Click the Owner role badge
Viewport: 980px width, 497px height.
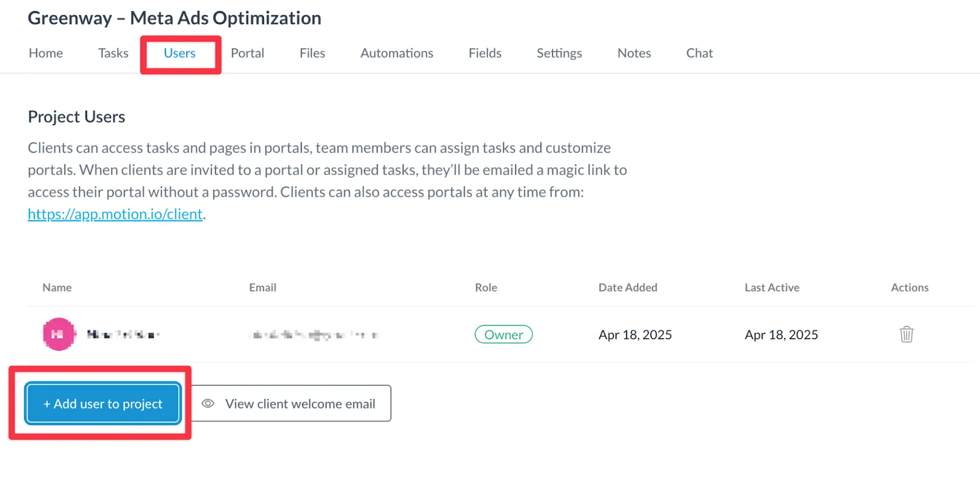pos(503,334)
